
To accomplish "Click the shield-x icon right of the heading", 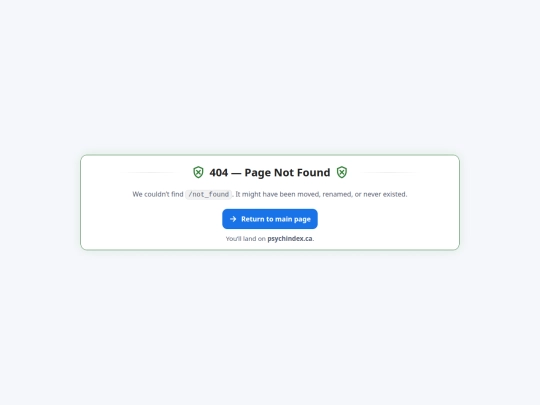I will tap(342, 172).
